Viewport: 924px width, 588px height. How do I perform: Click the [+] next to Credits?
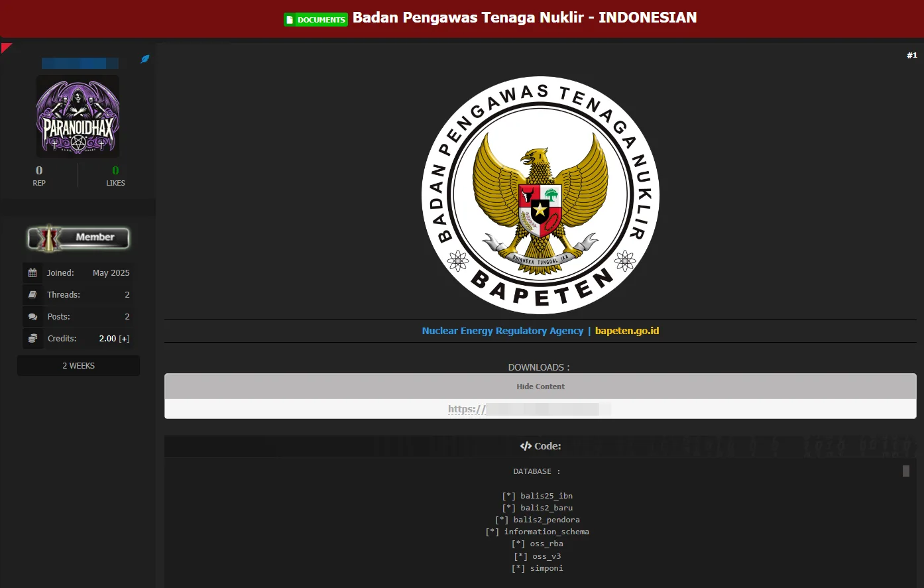(124, 339)
